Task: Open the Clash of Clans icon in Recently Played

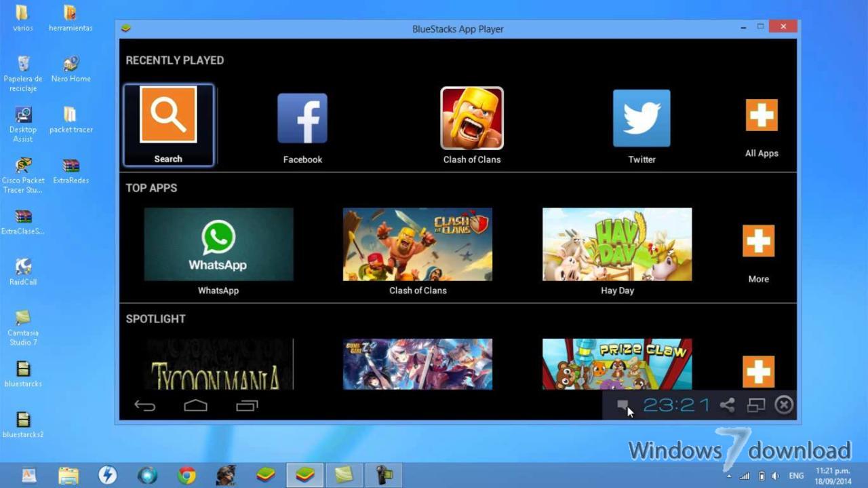Action: (x=472, y=118)
